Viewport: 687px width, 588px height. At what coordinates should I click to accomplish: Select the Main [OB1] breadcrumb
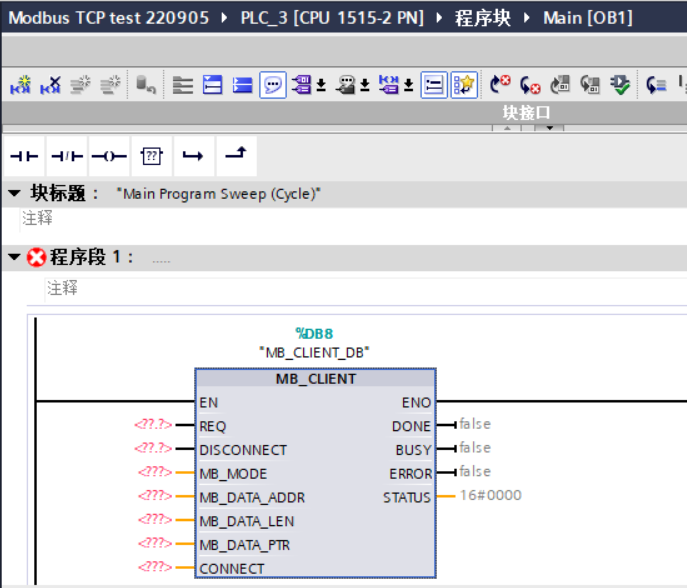(588, 18)
